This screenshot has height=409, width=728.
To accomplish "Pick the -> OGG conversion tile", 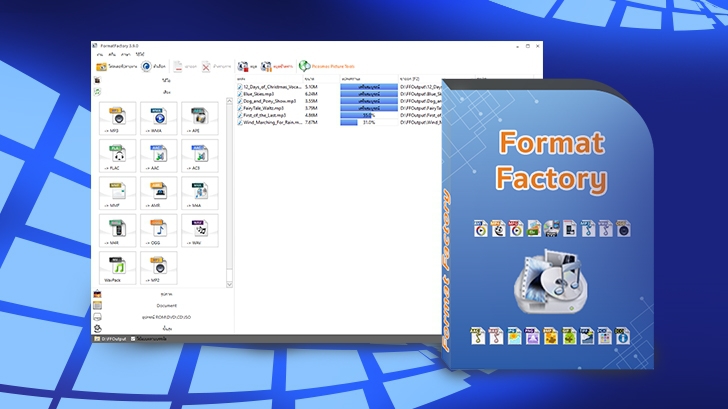I will [158, 231].
